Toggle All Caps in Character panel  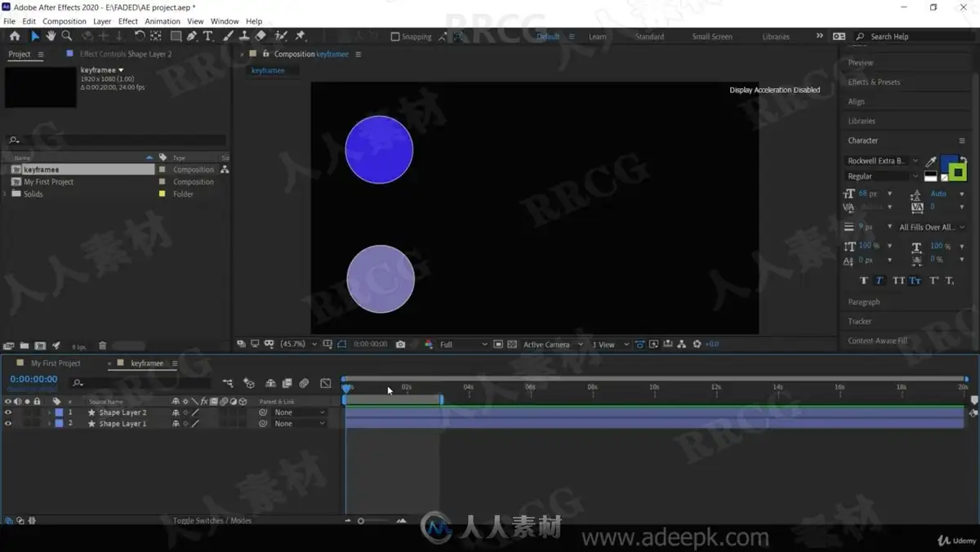(x=898, y=280)
